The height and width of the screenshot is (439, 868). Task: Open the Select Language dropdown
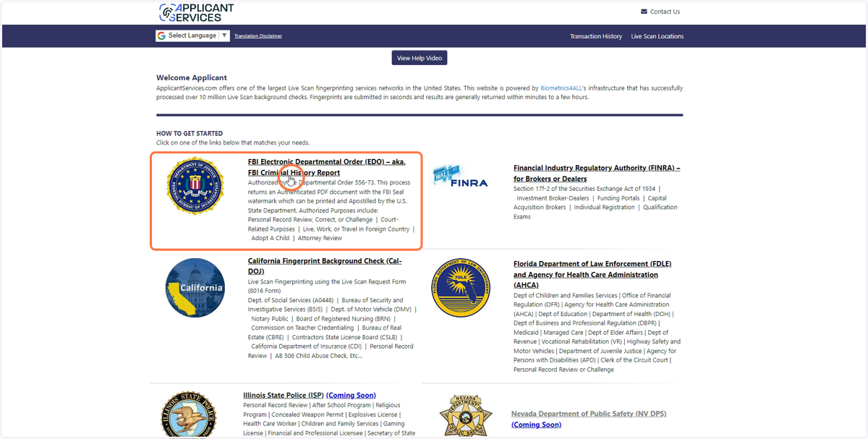click(x=192, y=35)
